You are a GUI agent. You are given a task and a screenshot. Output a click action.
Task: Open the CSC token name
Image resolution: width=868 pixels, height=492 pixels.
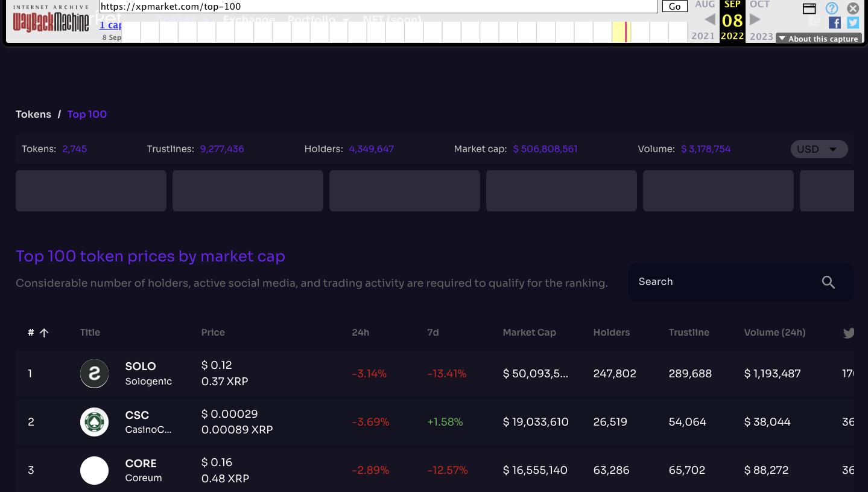pyautogui.click(x=148, y=422)
